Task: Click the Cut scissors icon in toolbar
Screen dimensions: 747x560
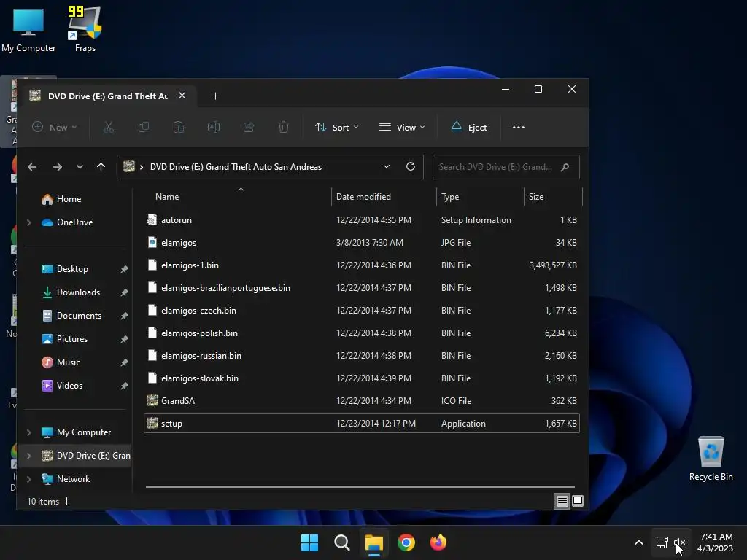Action: click(109, 127)
